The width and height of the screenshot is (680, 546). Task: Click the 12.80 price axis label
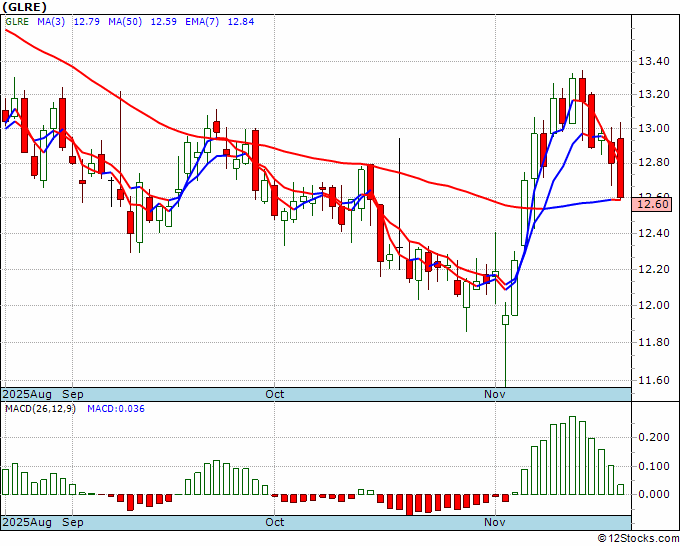coord(654,163)
